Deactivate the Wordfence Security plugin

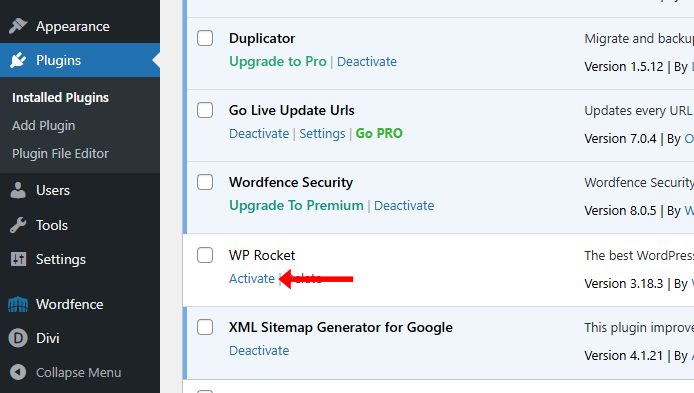coord(404,206)
